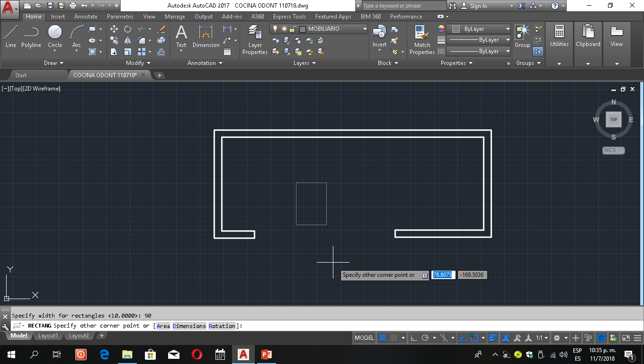Click the keyword search input field

[x=404, y=6]
